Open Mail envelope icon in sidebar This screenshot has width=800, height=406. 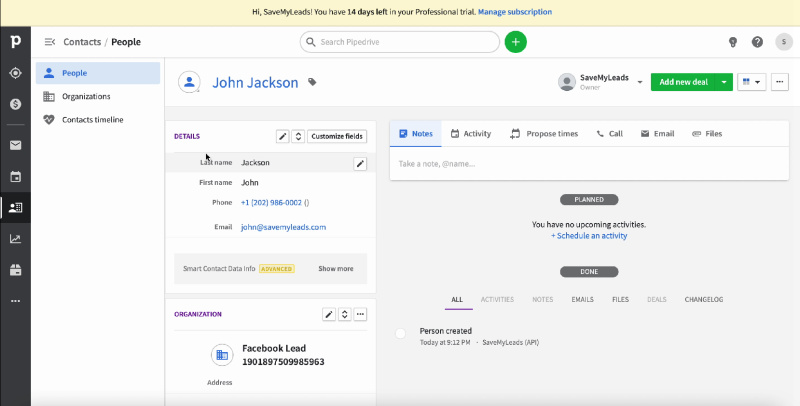click(15, 146)
